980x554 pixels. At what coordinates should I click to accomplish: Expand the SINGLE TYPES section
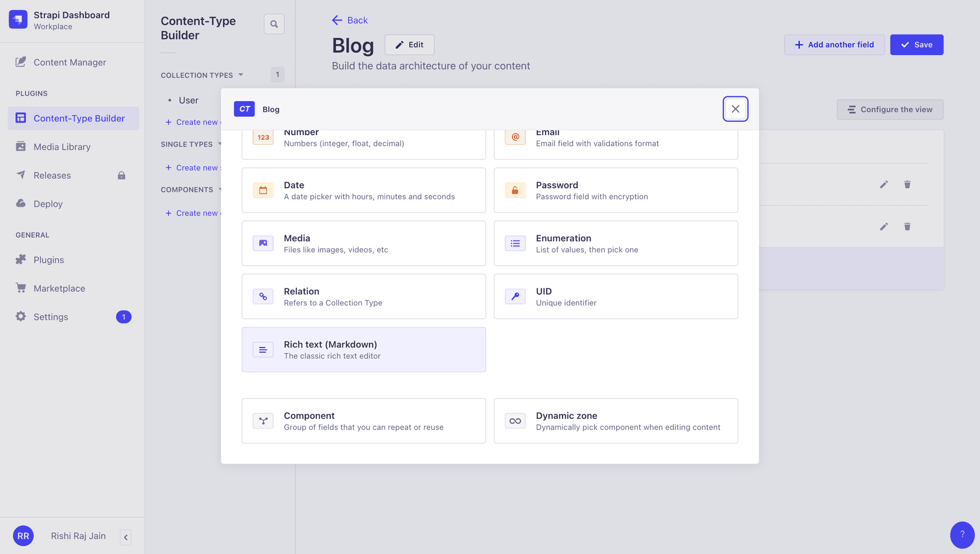tap(220, 144)
